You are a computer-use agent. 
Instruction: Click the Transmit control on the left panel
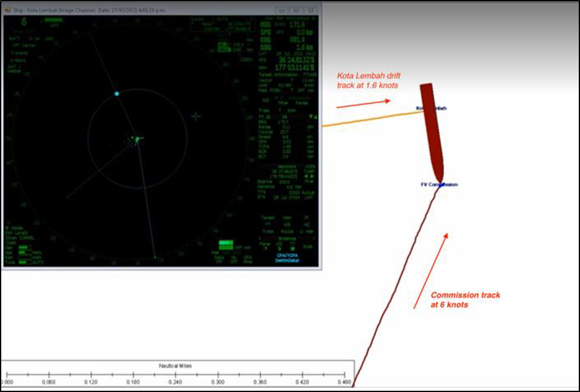pos(20,53)
